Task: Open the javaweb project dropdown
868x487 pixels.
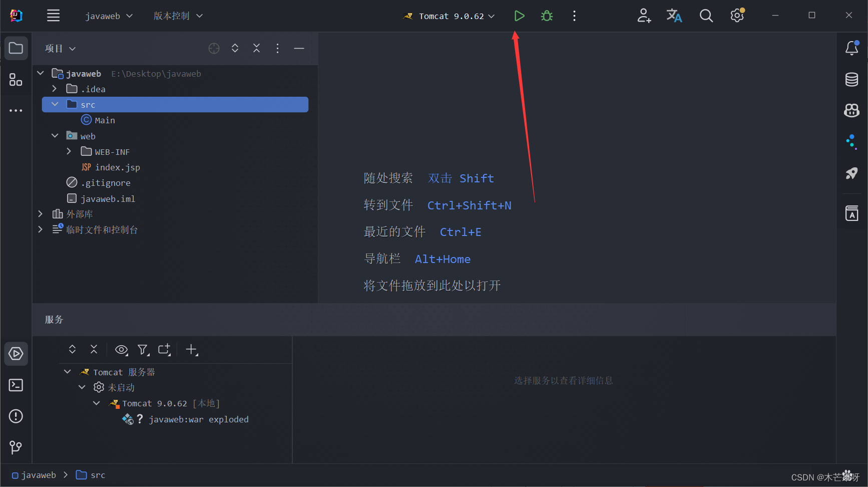Action: click(109, 16)
